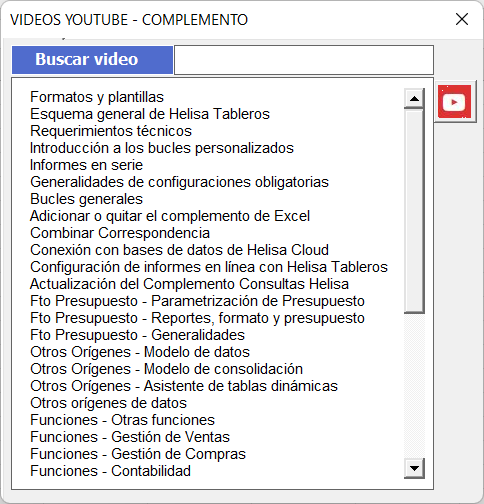The height and width of the screenshot is (504, 484).
Task: Choose 'Funciones - Gestión de Ventas'
Action: (130, 437)
